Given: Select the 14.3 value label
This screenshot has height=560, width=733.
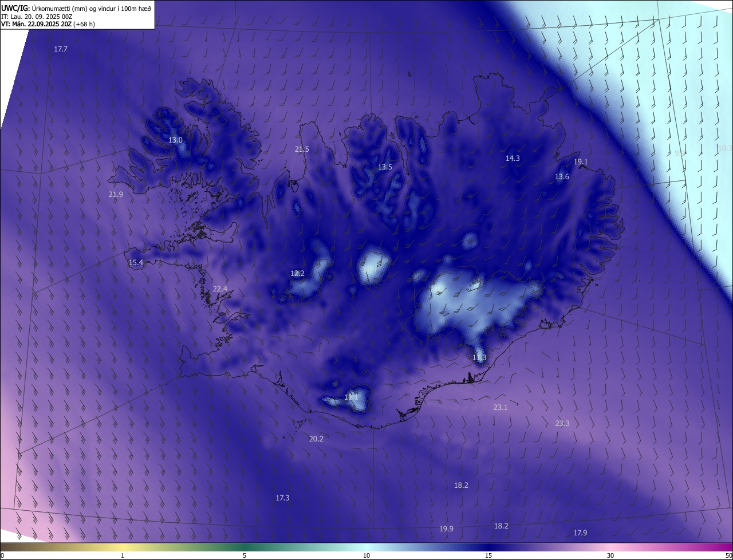Looking at the screenshot, I should coord(513,158).
